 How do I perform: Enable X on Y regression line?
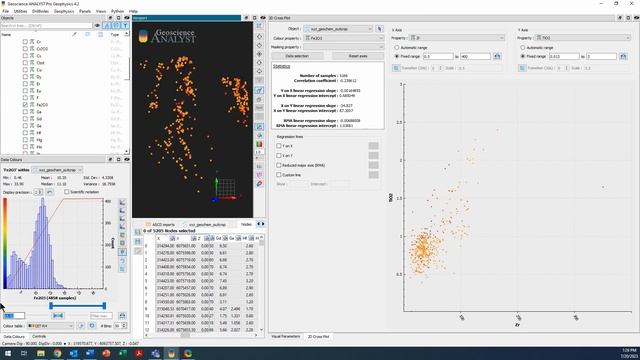click(279, 156)
